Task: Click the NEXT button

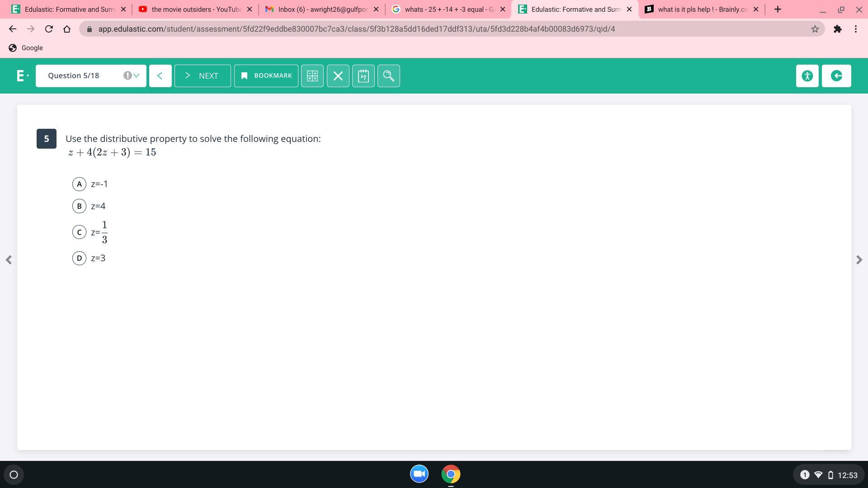Action: point(203,76)
